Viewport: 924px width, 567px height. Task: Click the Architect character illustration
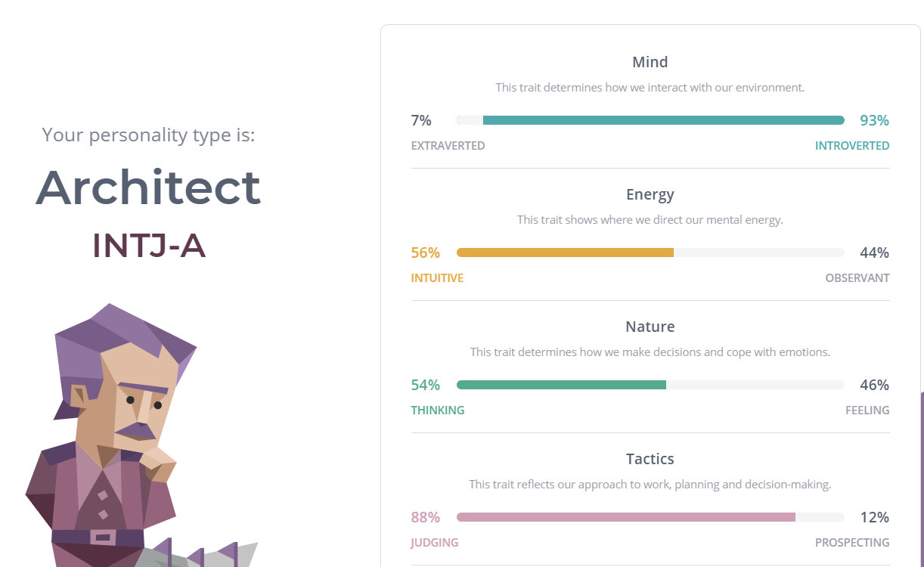pyautogui.click(x=140, y=435)
